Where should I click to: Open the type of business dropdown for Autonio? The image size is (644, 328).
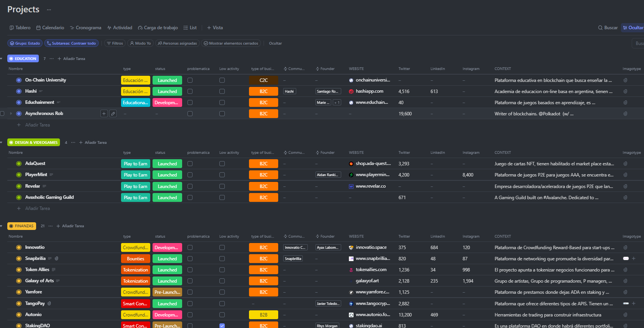[x=264, y=315]
